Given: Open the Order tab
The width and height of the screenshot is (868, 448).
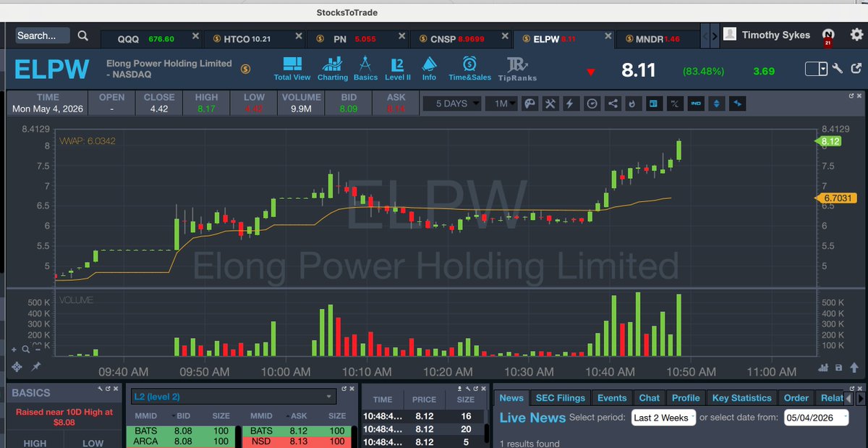Looking at the screenshot, I should (x=796, y=397).
